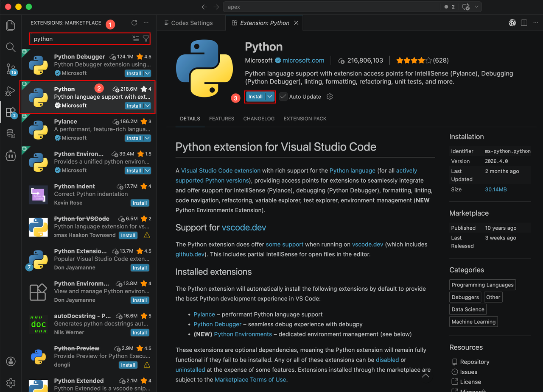Open the Accounts menu icon
Screen dimensions: 543x392
[11, 361]
